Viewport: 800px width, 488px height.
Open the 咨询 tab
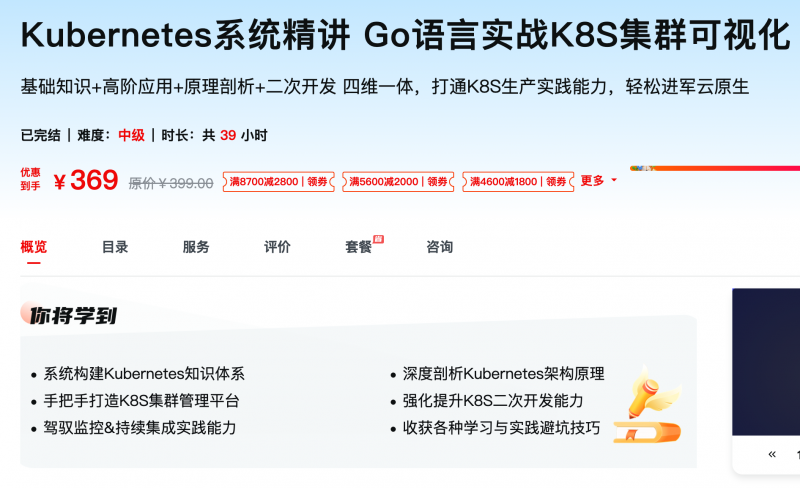[440, 247]
